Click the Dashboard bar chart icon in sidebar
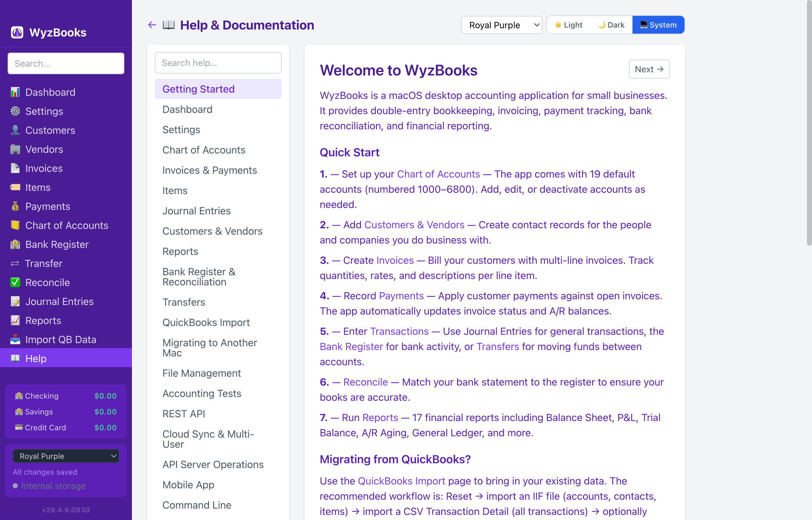The image size is (812, 520). (15, 92)
